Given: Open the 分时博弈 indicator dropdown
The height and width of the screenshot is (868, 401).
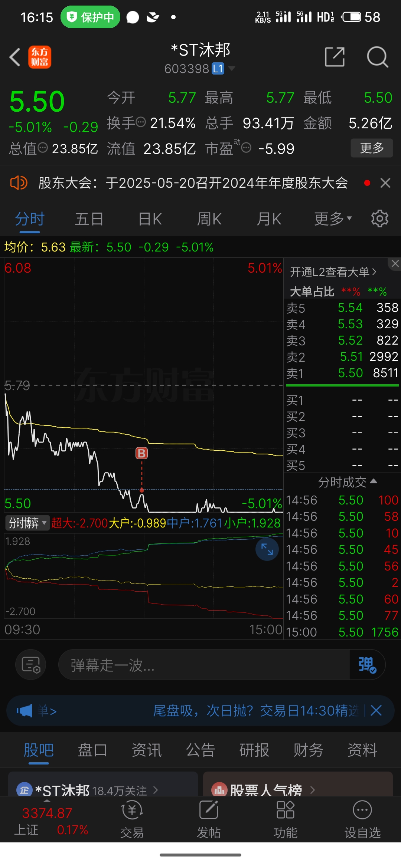Looking at the screenshot, I should click(x=27, y=523).
